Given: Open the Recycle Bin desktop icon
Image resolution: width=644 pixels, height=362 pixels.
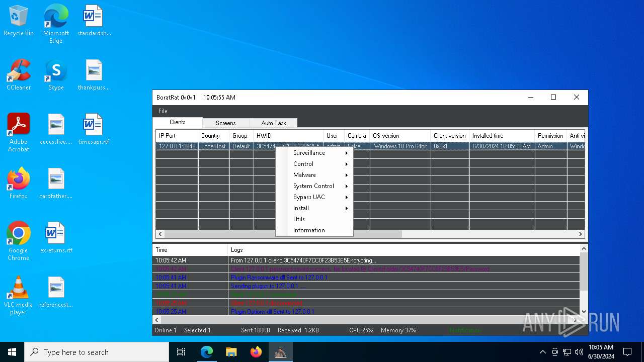Looking at the screenshot, I should [x=19, y=21].
